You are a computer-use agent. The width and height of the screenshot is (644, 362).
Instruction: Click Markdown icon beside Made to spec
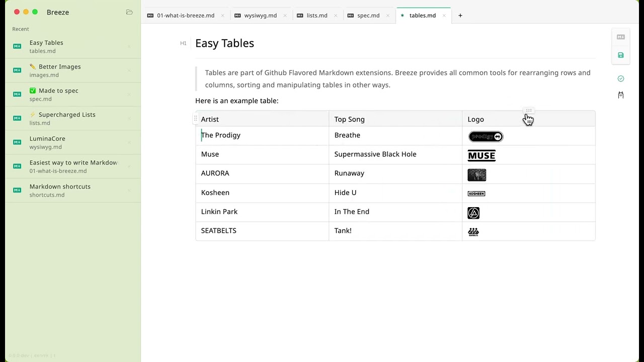click(17, 94)
